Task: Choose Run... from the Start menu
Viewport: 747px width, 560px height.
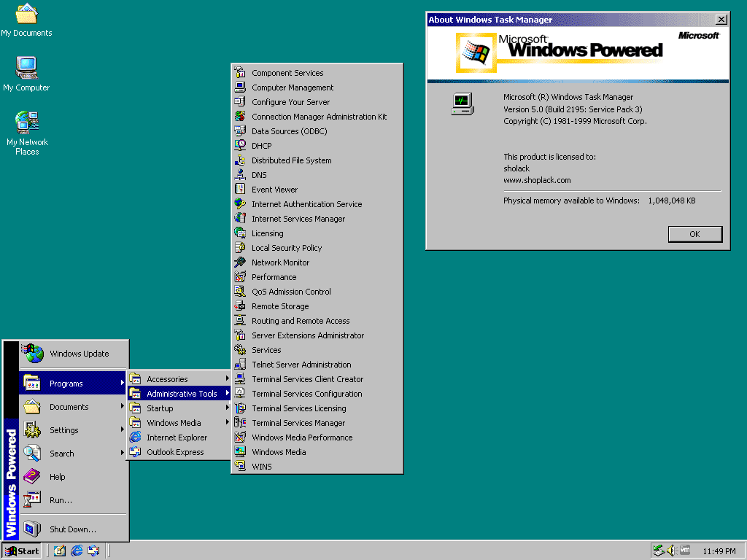Action: (x=74, y=500)
